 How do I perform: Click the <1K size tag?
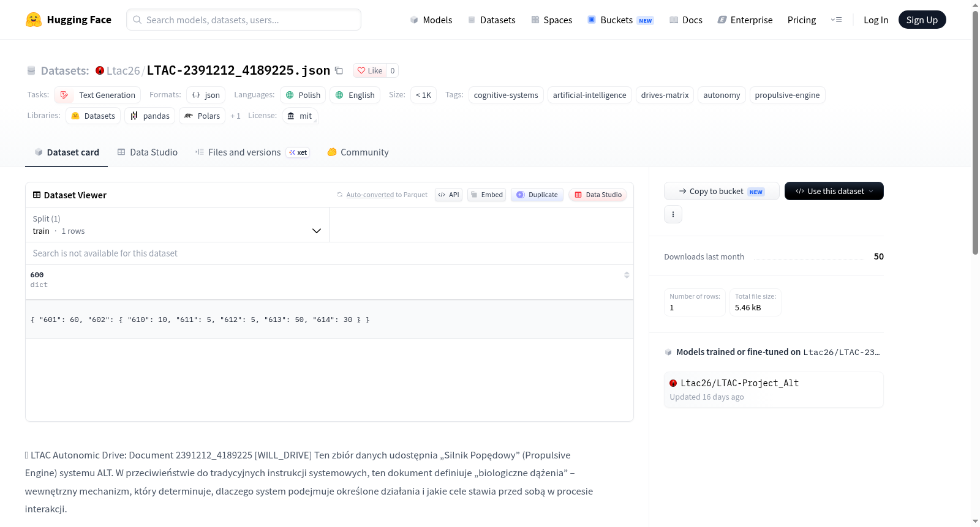pyautogui.click(x=423, y=95)
